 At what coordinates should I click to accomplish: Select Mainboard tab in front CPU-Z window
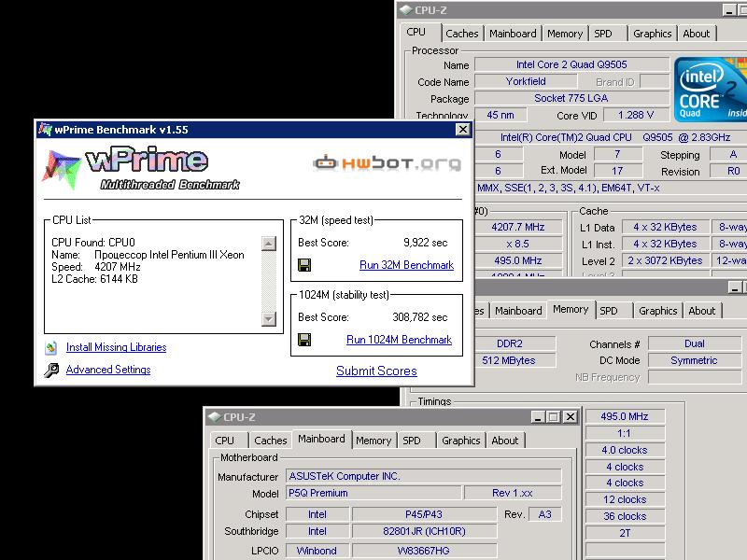pyautogui.click(x=321, y=439)
